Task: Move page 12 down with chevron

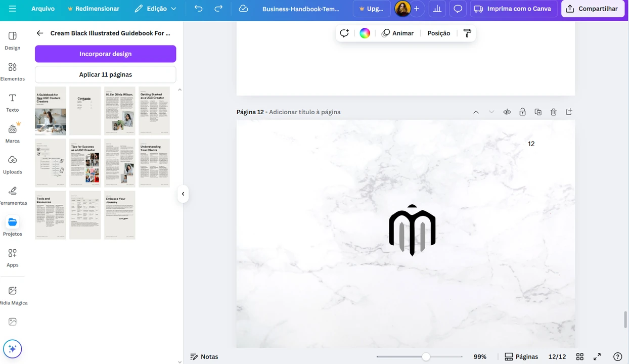Action: 491,112
